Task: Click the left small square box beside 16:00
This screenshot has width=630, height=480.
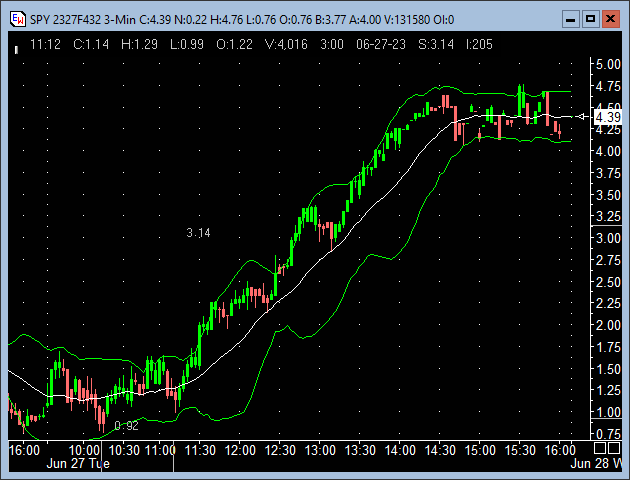Action: [x=600, y=448]
